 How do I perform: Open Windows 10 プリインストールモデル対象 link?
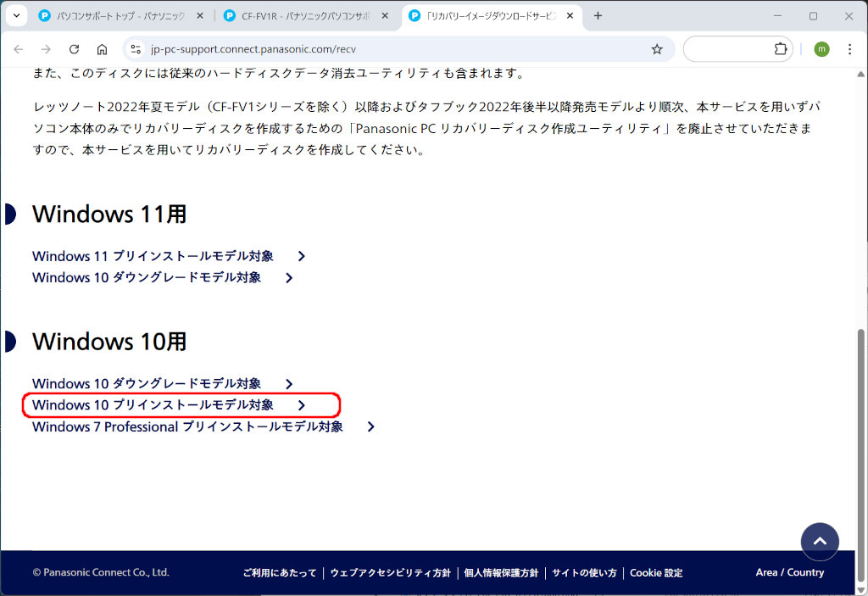(x=153, y=405)
